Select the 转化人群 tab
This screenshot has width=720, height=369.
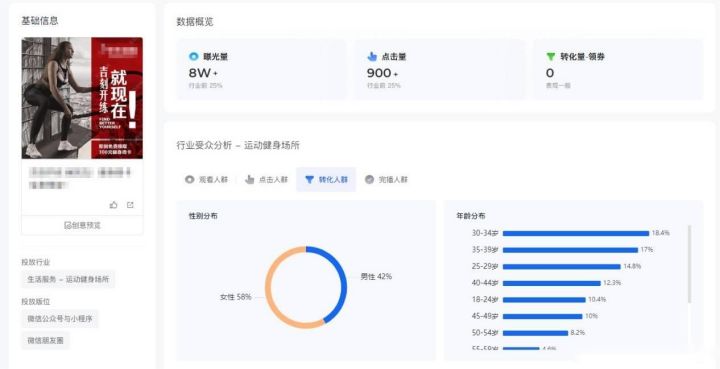(326, 179)
